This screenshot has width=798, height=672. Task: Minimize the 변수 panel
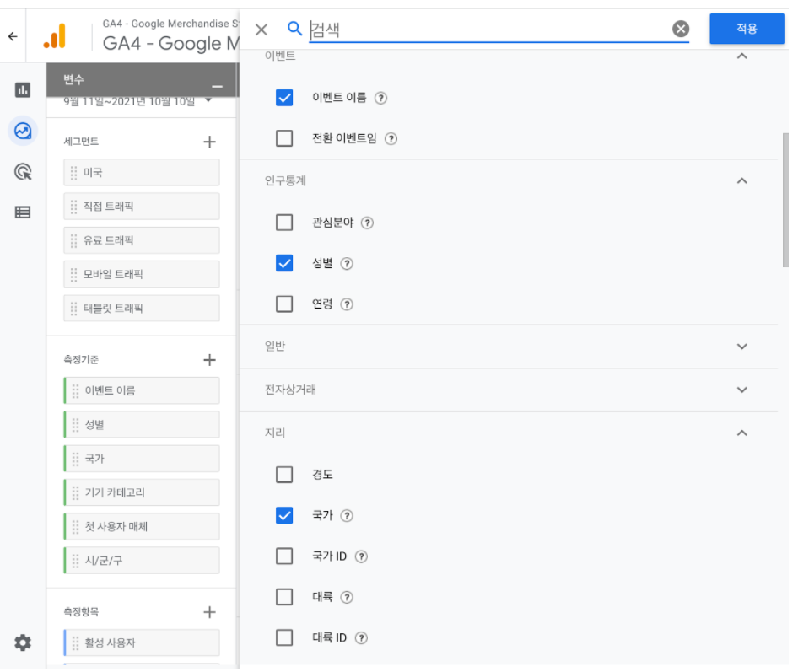coord(218,87)
